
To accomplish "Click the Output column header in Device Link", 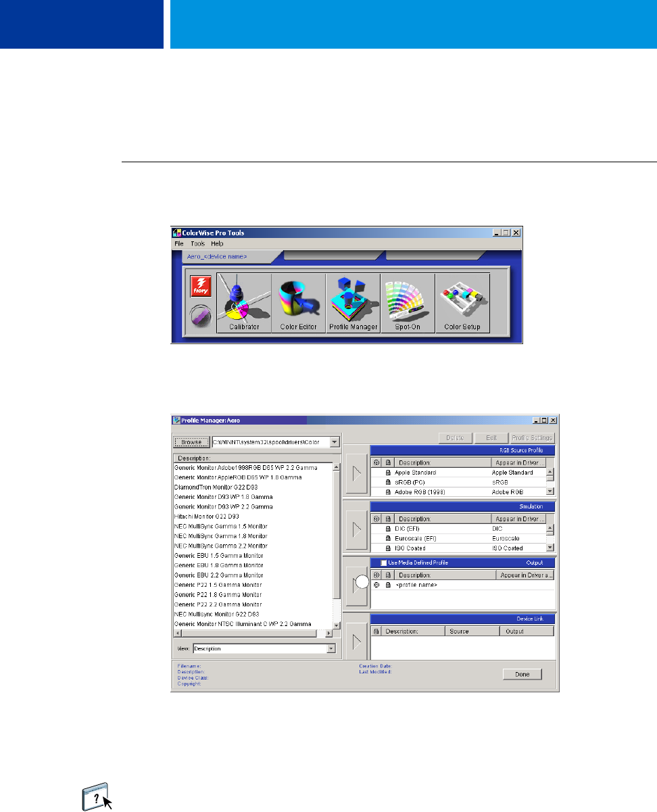I will pyautogui.click(x=526, y=631).
